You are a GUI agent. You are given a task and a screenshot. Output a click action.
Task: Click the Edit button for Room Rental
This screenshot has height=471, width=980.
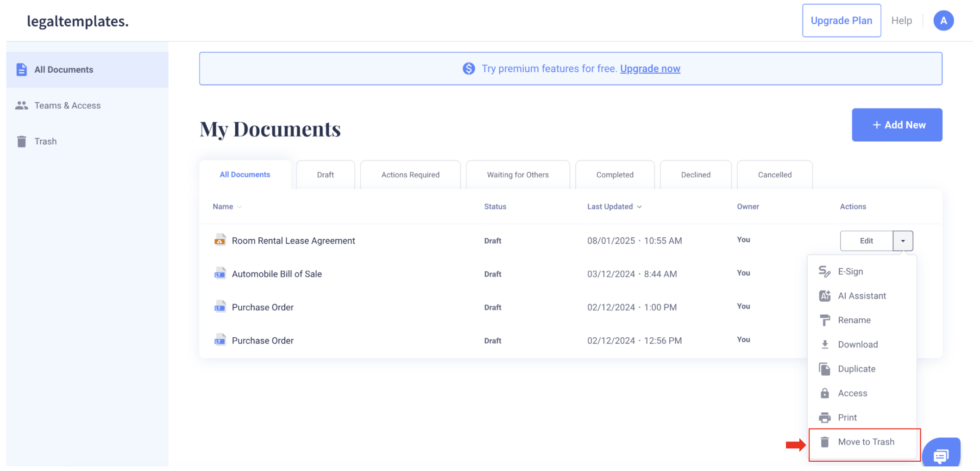tap(867, 241)
